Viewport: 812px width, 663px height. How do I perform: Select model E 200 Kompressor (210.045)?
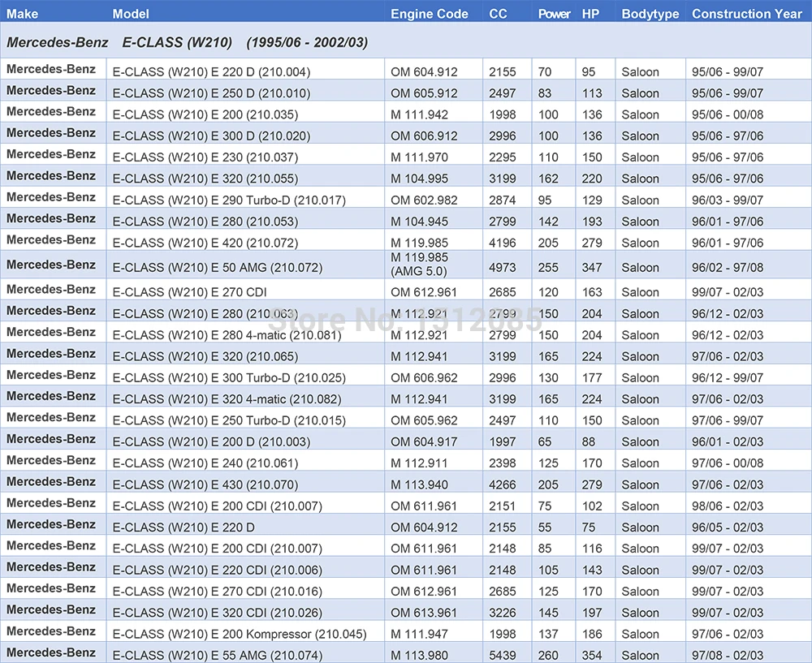click(240, 634)
